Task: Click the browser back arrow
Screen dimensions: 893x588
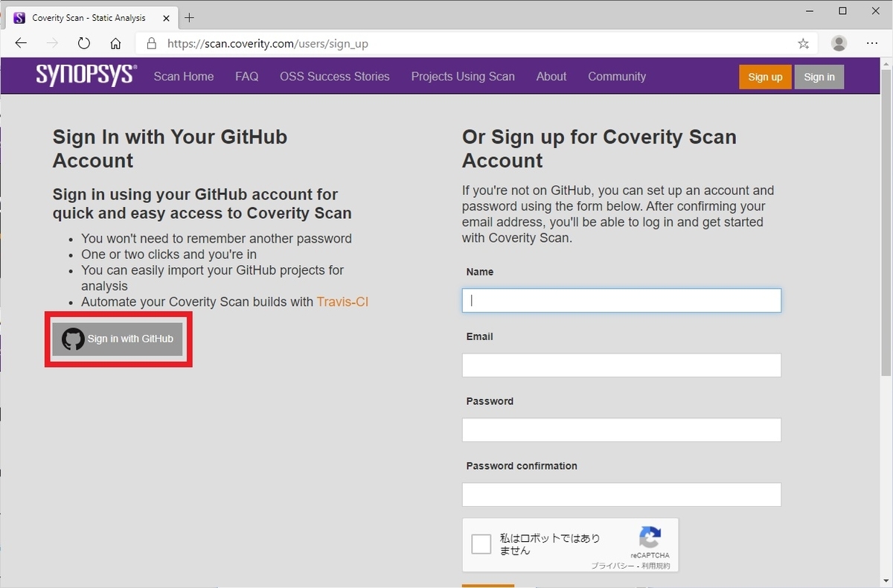Action: click(x=21, y=43)
